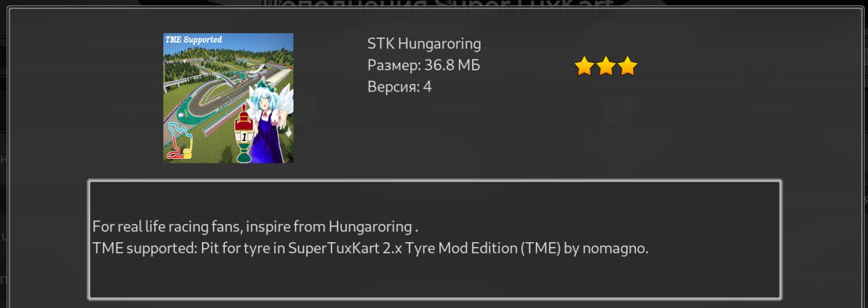Click the second gold rating star

click(606, 66)
